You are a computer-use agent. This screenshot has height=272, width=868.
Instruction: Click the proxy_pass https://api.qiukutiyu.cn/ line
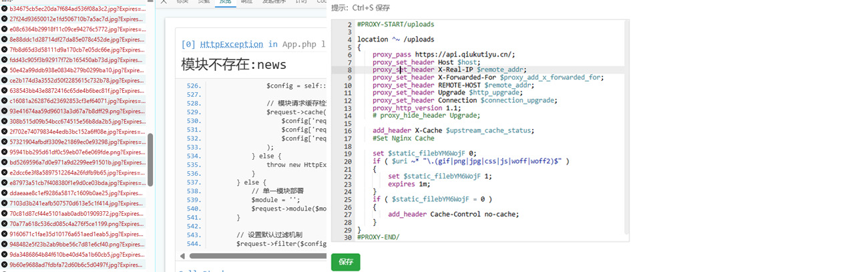(x=443, y=54)
